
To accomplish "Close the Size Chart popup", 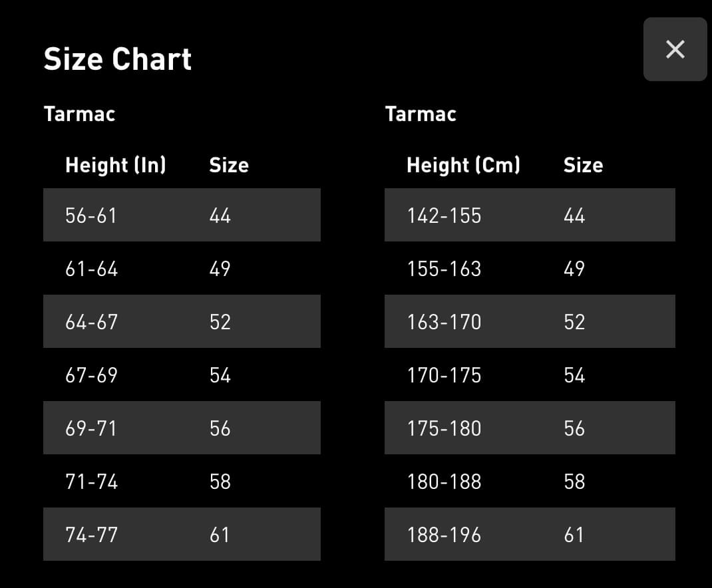I will click(675, 49).
